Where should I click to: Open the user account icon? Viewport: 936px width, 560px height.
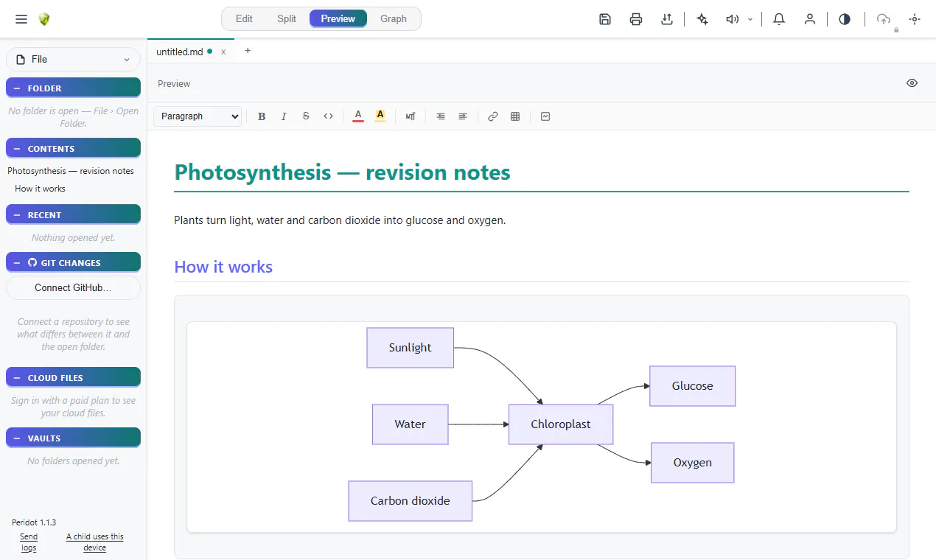click(810, 19)
